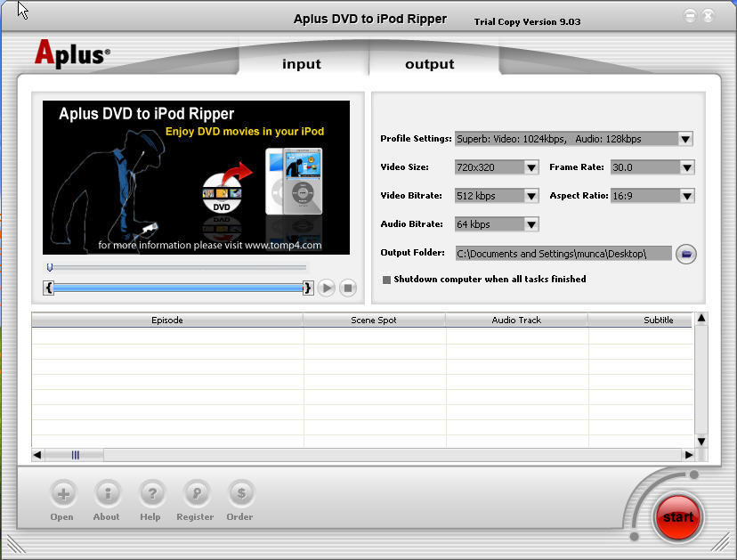Open a DVD with the Open button
The width and height of the screenshot is (737, 560).
coord(63,494)
